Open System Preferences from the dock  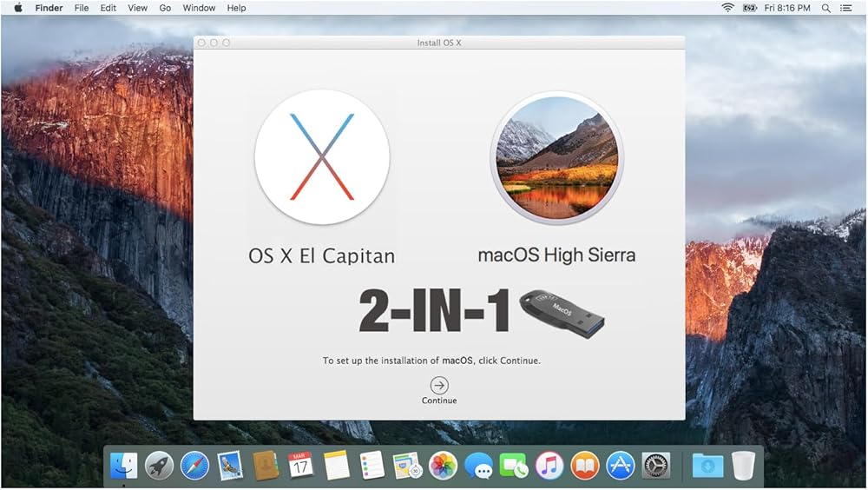pyautogui.click(x=656, y=466)
